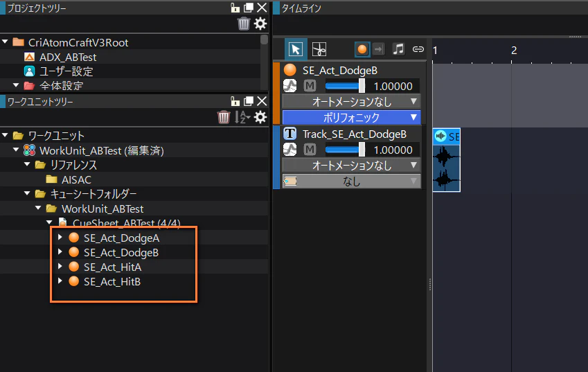The image size is (588, 372).
Task: Select the SE_Act_HitB cue
Action: (112, 282)
